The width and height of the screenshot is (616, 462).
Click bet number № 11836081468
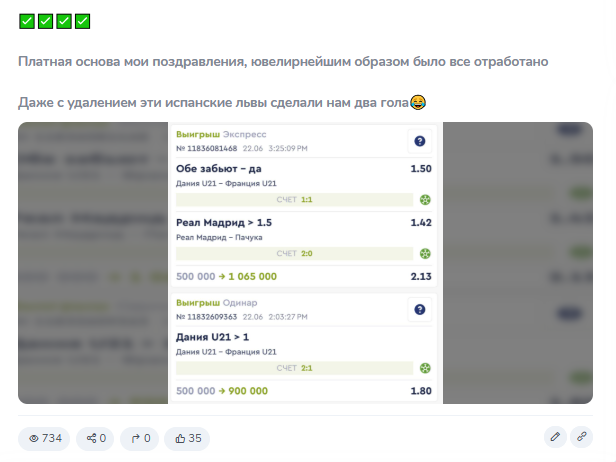pos(208,148)
